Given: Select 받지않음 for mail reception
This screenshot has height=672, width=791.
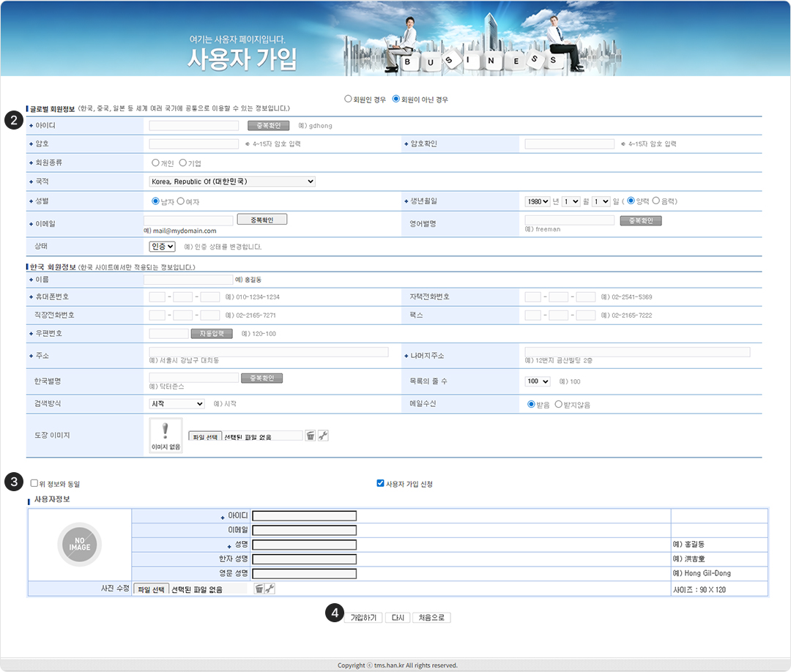Looking at the screenshot, I should tap(559, 403).
